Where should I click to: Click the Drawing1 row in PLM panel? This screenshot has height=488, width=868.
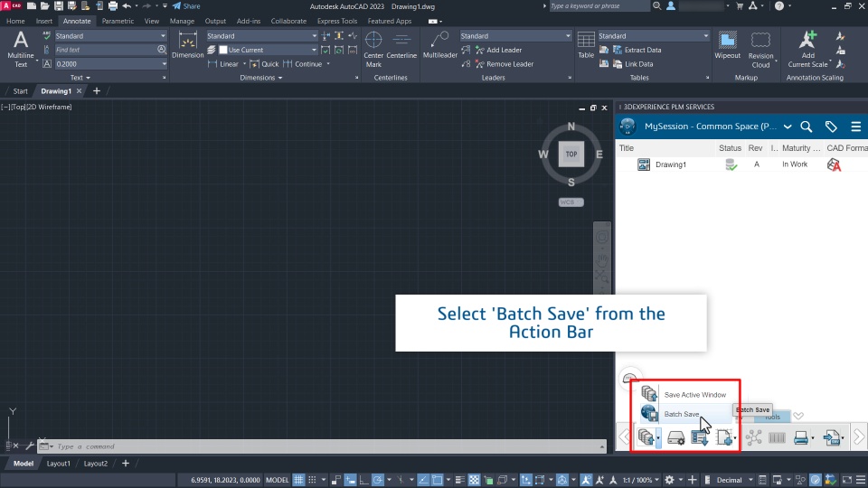[741, 164]
